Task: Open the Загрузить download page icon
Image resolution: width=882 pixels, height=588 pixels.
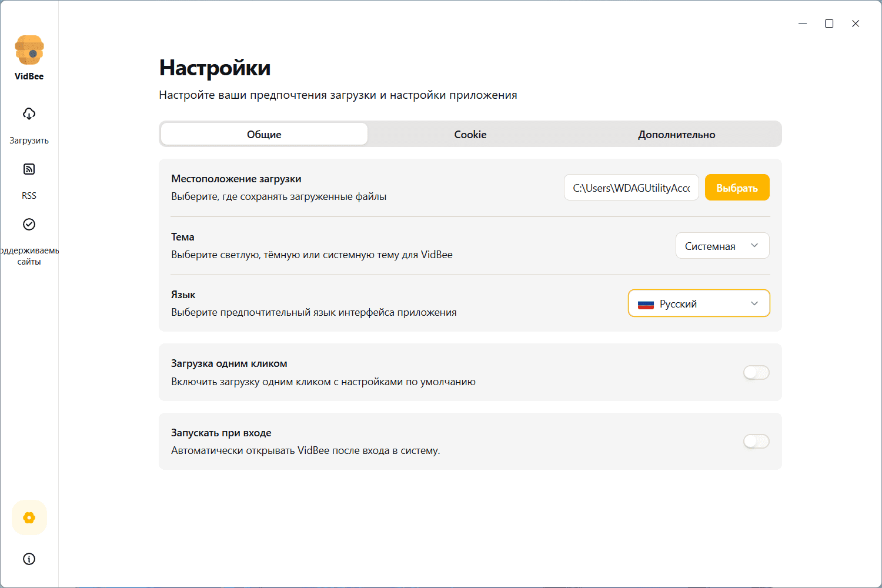Action: [29, 113]
